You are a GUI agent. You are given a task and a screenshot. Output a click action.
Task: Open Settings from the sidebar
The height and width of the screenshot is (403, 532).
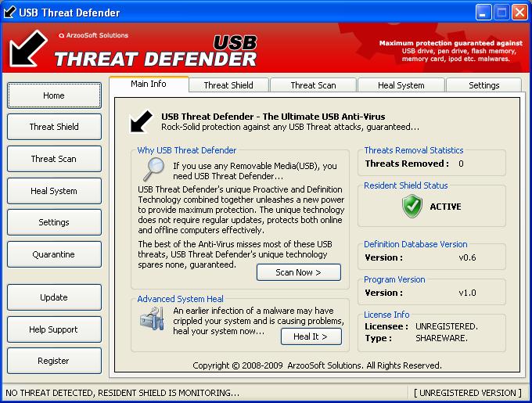[x=54, y=222]
